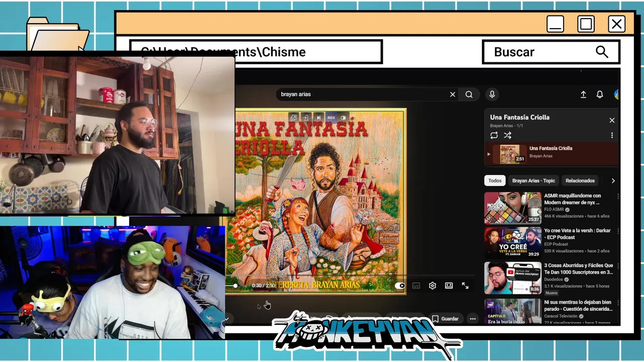Click the video progress scrubber handle
The image size is (644, 362).
coord(235,286)
